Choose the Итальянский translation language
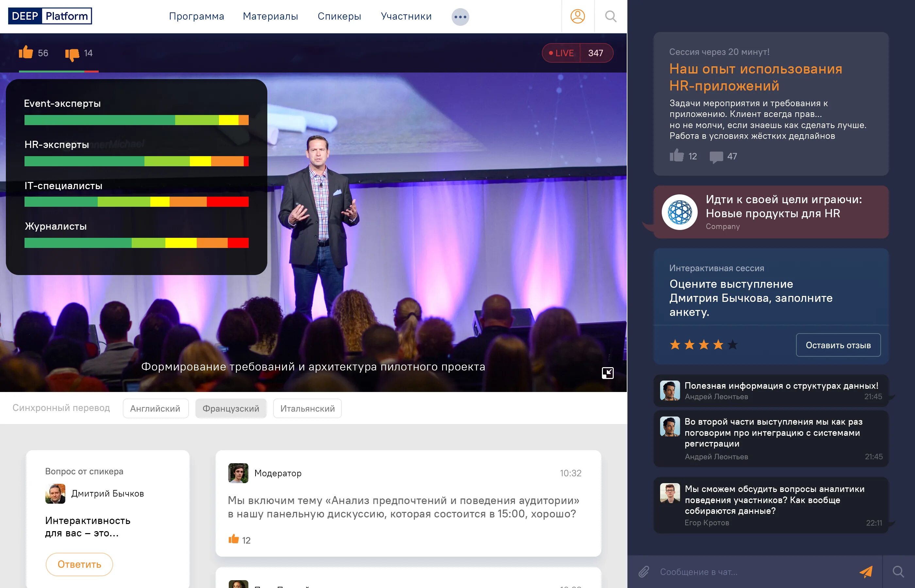Screen dimensions: 915x588 (308, 409)
